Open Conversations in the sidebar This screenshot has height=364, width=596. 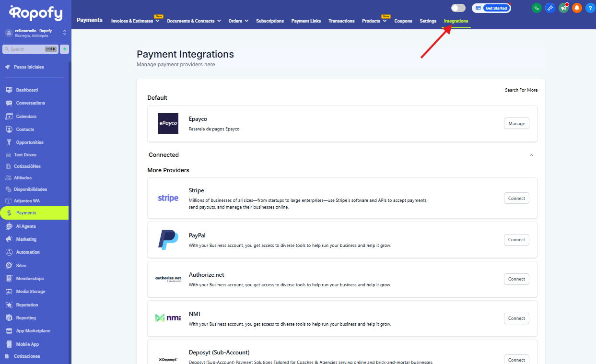30,103
